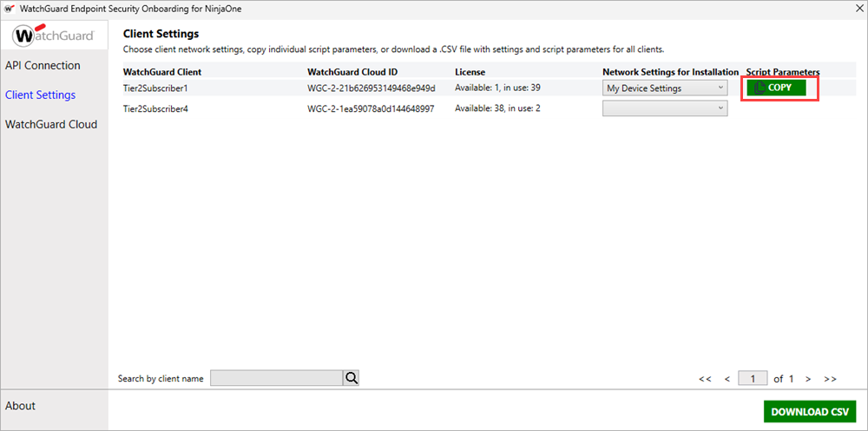Click Cloud ID WGC-2-21b626953149468e949d
868x431 pixels.
(x=372, y=88)
